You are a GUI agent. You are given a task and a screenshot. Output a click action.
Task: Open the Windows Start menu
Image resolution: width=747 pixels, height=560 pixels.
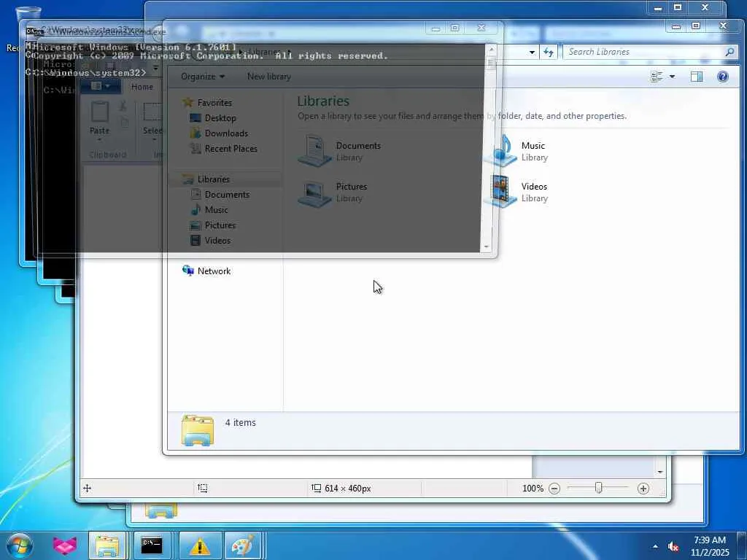tap(20, 545)
